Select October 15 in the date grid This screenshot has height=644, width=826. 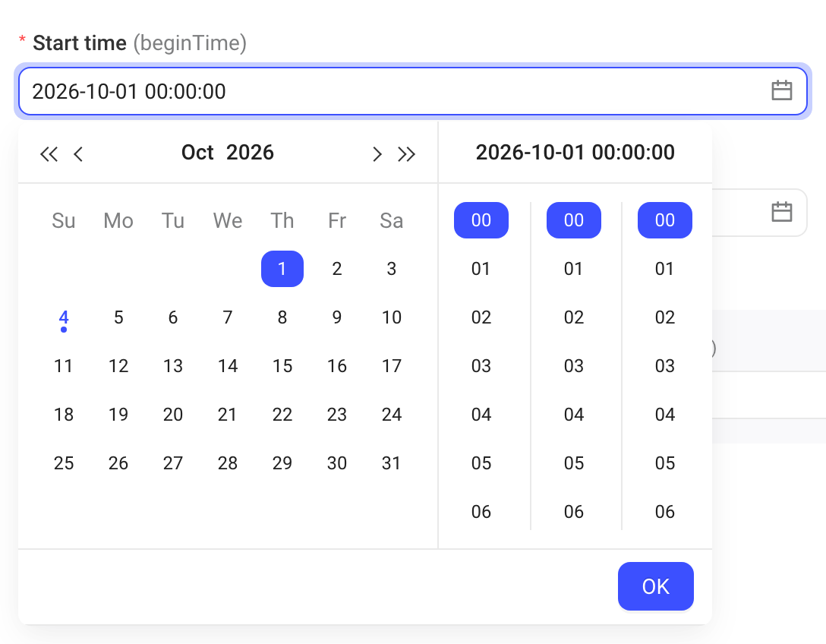282,366
